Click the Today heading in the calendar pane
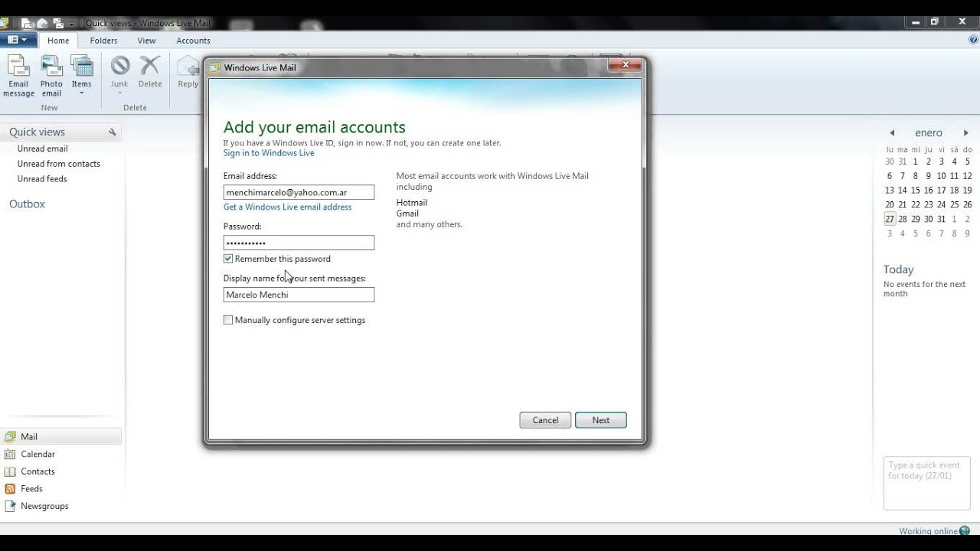Image resolution: width=980 pixels, height=551 pixels. pos(899,269)
